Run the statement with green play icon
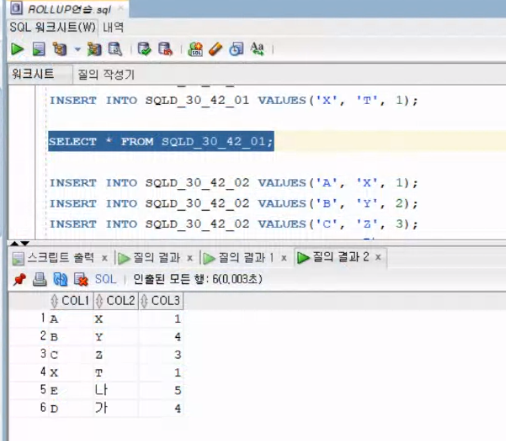Screen dimensions: 506x441 (17, 49)
